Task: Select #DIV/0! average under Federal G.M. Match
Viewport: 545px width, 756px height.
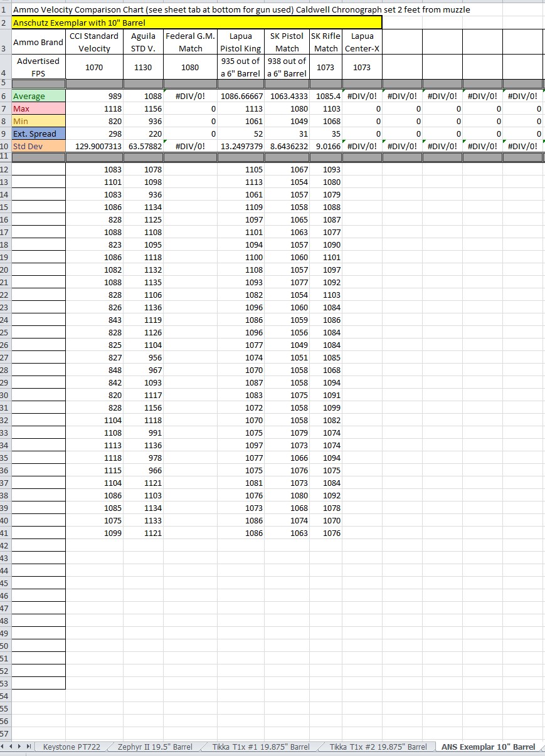Action: (x=191, y=96)
